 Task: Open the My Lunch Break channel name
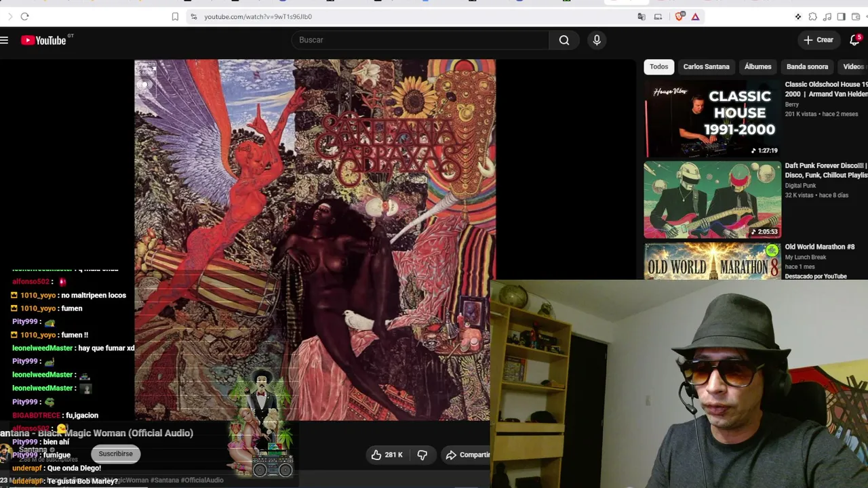(805, 257)
